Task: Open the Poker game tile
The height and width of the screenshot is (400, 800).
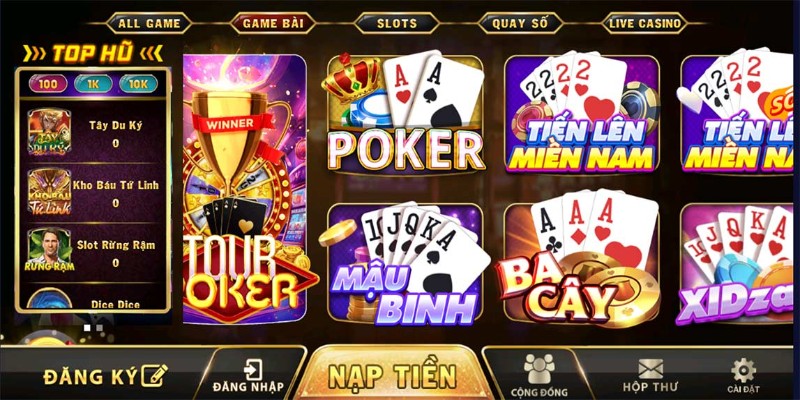Action: pyautogui.click(x=405, y=113)
